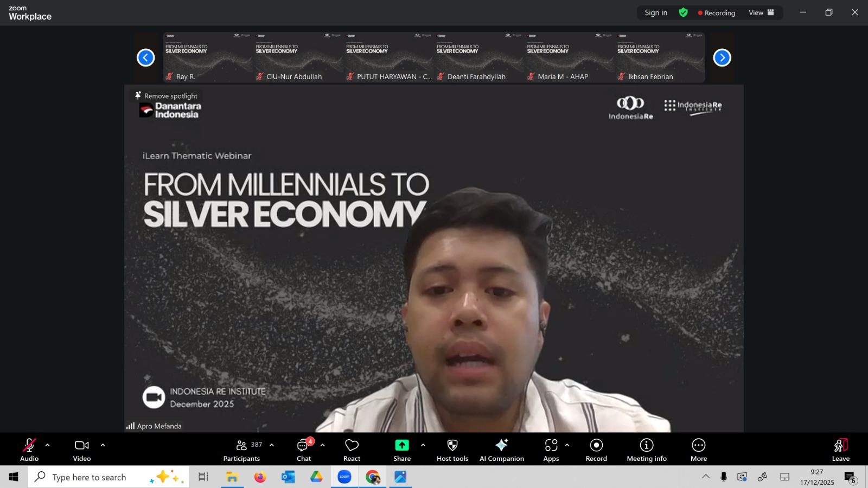Open the Chat panel
Screen dimensions: 868x488
304,450
